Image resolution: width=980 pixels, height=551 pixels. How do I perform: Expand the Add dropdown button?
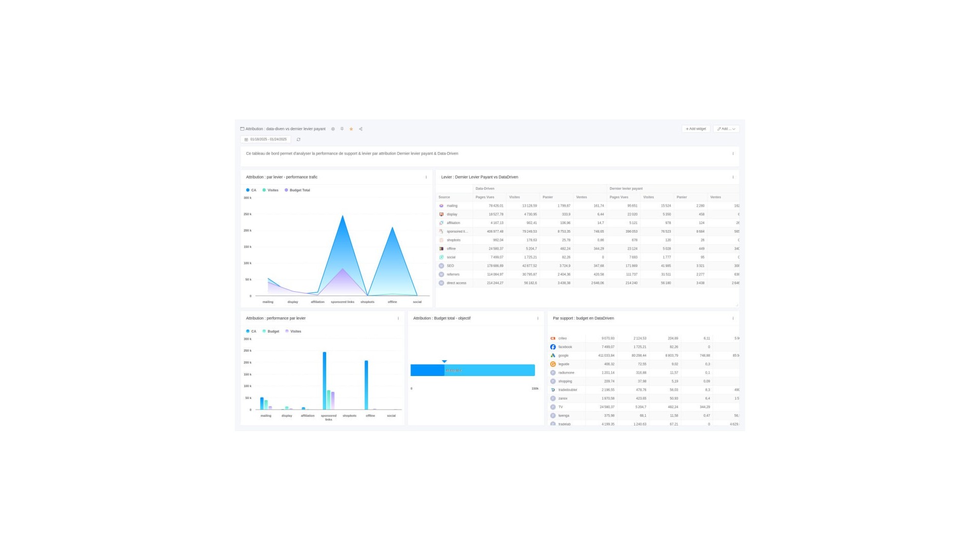(726, 129)
